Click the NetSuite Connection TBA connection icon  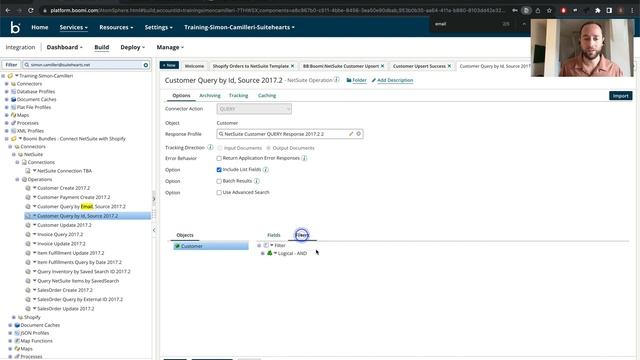pos(28,171)
